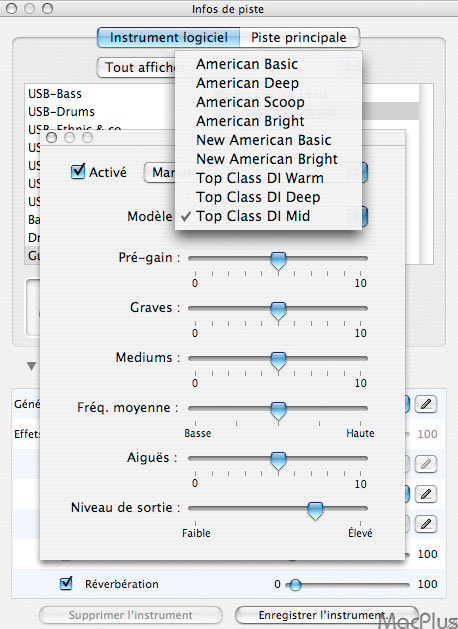The image size is (458, 629).
Task: Switch to Piste principale tab
Action: click(299, 38)
